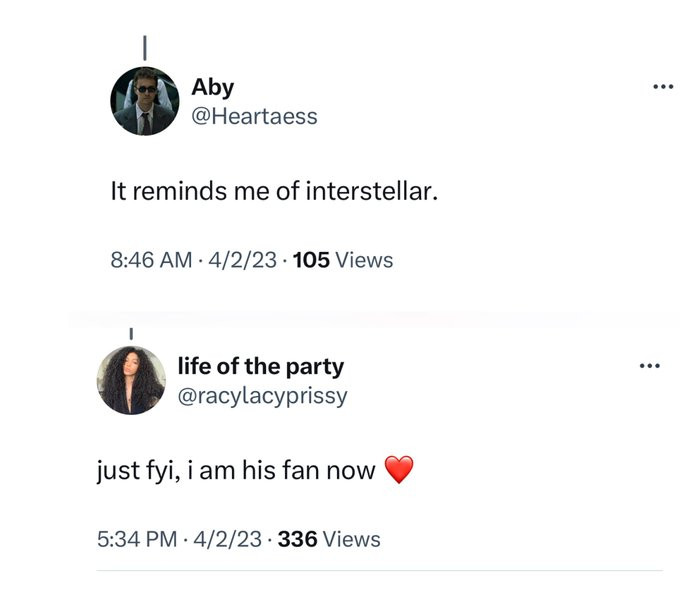This screenshot has height=610, width=680.
Task: Click the thread line above second avatar
Action: click(x=131, y=333)
